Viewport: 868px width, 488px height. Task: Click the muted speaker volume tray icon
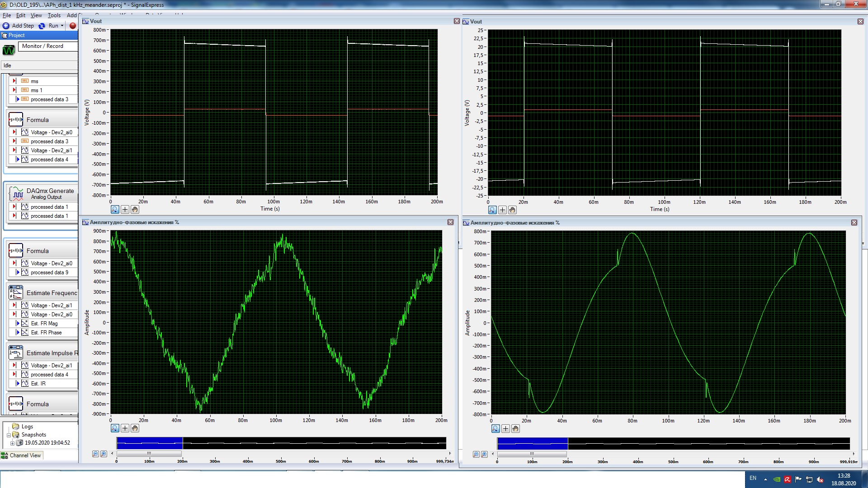click(x=820, y=479)
